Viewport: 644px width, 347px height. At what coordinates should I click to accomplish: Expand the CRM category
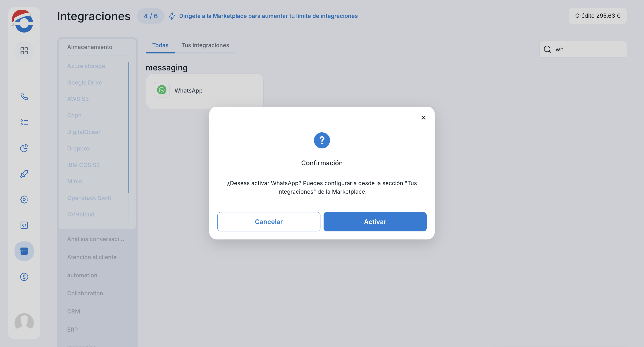[74, 311]
